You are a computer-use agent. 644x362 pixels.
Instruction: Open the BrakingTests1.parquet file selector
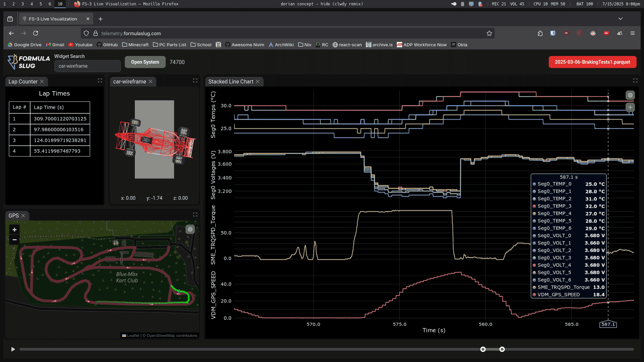click(592, 62)
